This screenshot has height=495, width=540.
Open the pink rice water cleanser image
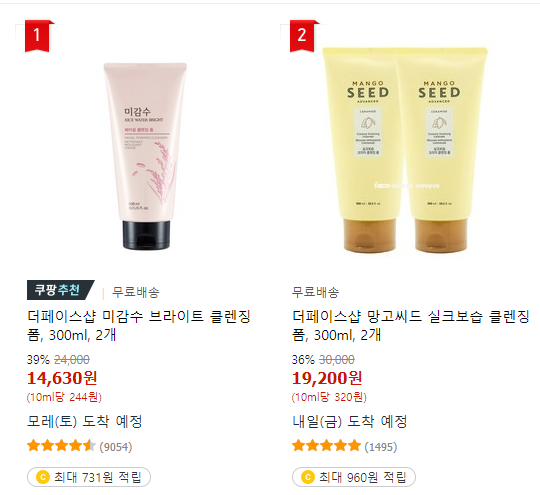coord(145,156)
